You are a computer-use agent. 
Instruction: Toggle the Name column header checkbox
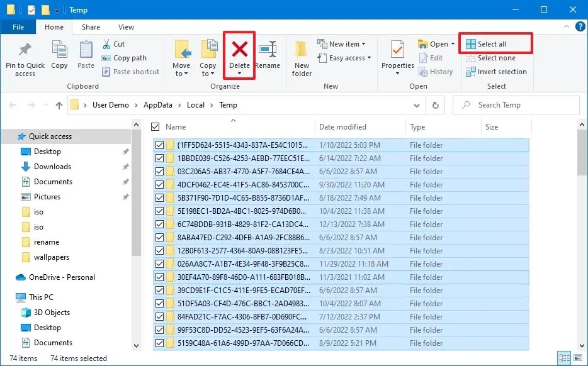(x=154, y=126)
